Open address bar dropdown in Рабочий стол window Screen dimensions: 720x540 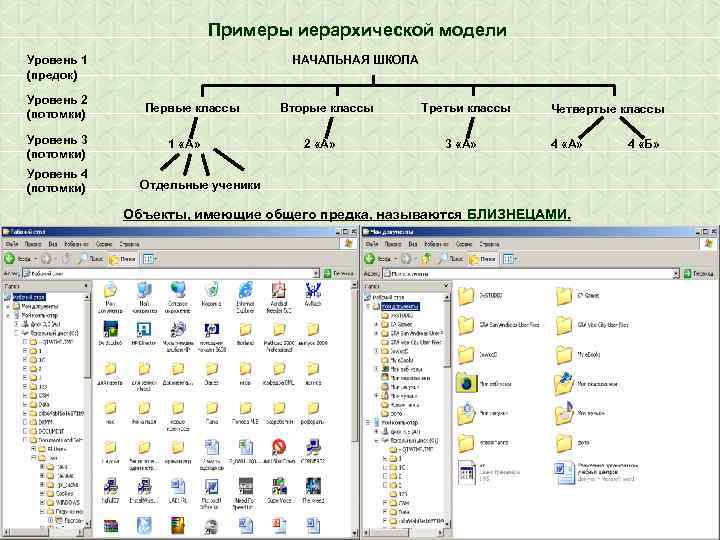tap(316, 274)
